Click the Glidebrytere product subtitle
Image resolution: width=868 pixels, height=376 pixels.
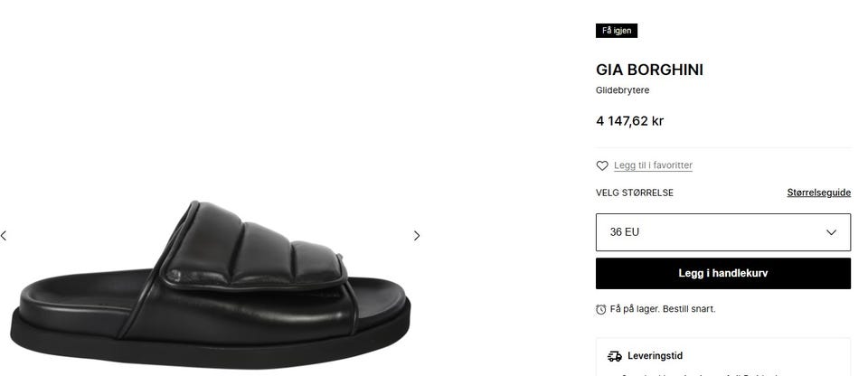pos(622,90)
